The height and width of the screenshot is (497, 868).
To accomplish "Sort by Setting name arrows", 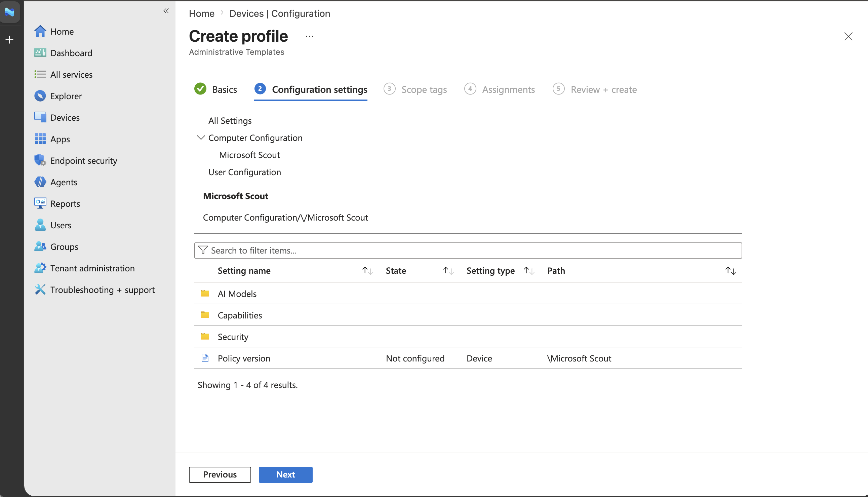I will tap(367, 271).
